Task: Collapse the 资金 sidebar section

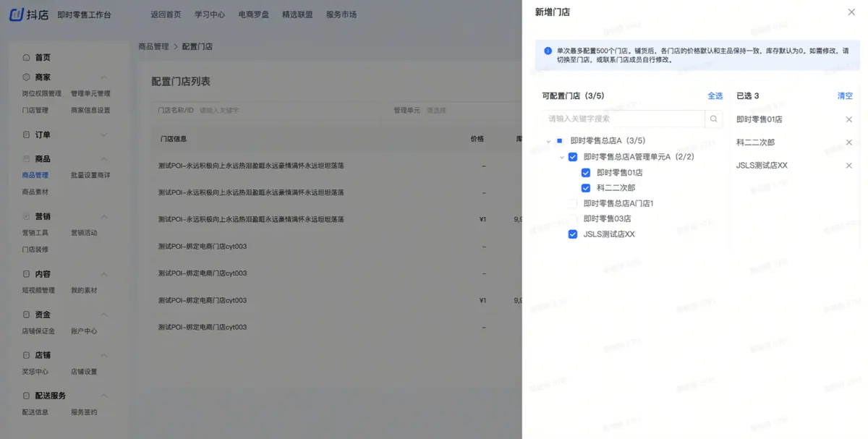Action: [x=103, y=315]
